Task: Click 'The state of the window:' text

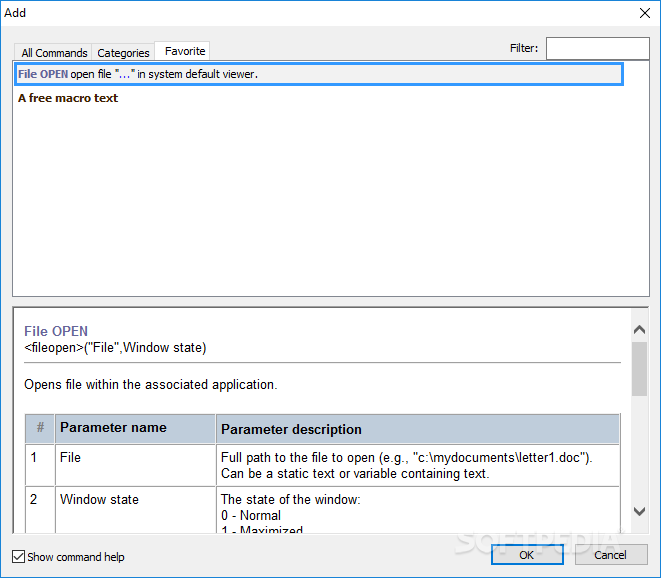Action: [291, 500]
